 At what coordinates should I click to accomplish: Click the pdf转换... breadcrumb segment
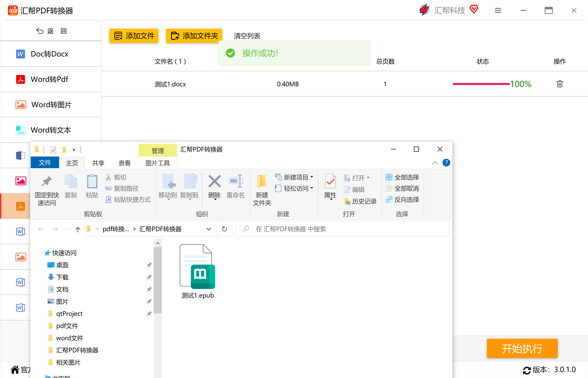point(116,229)
